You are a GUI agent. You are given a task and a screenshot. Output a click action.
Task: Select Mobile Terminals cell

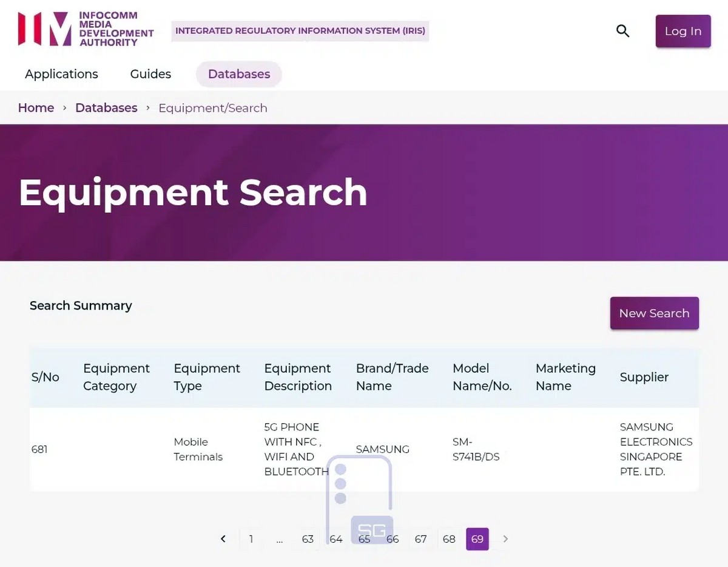point(198,449)
